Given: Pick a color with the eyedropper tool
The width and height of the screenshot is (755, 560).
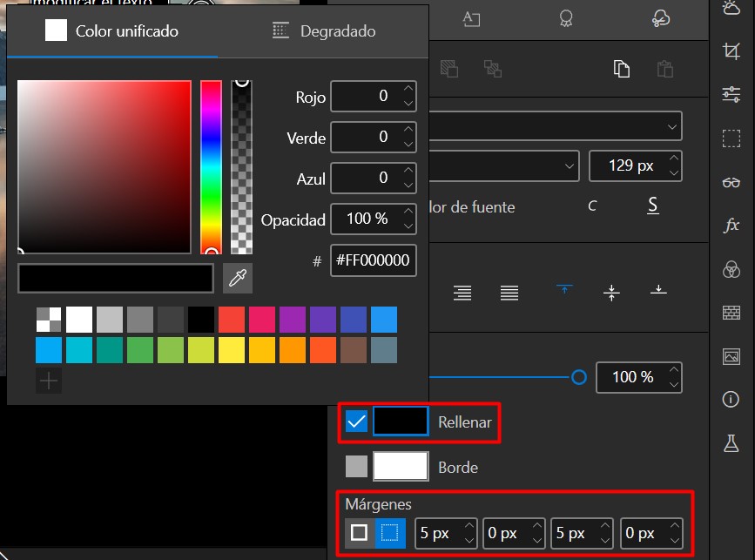Looking at the screenshot, I should (238, 279).
